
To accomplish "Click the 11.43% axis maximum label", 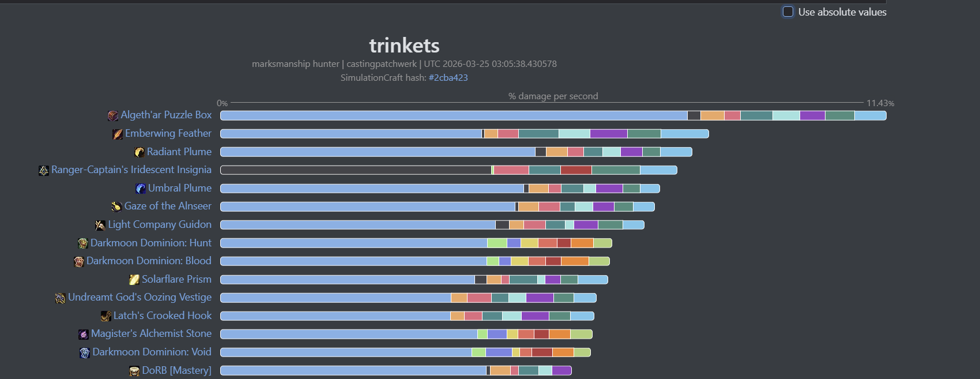I will tap(880, 103).
